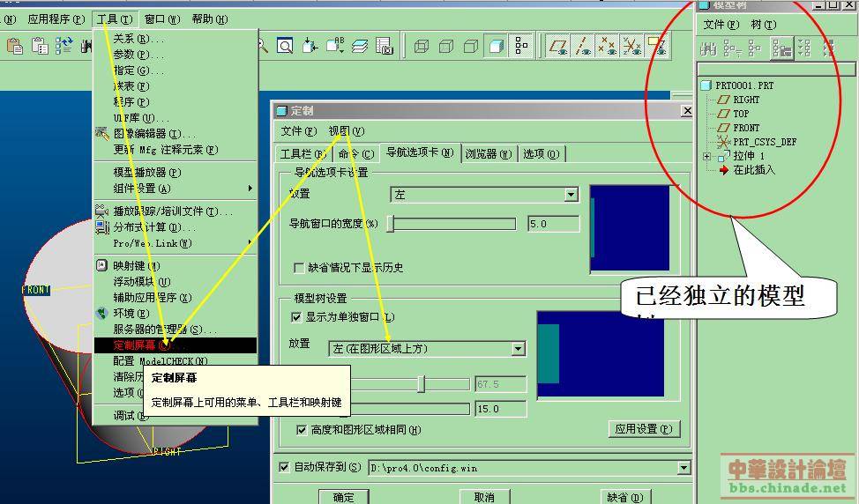
Task: Click the Paste toolbar icon
Action: 15,46
